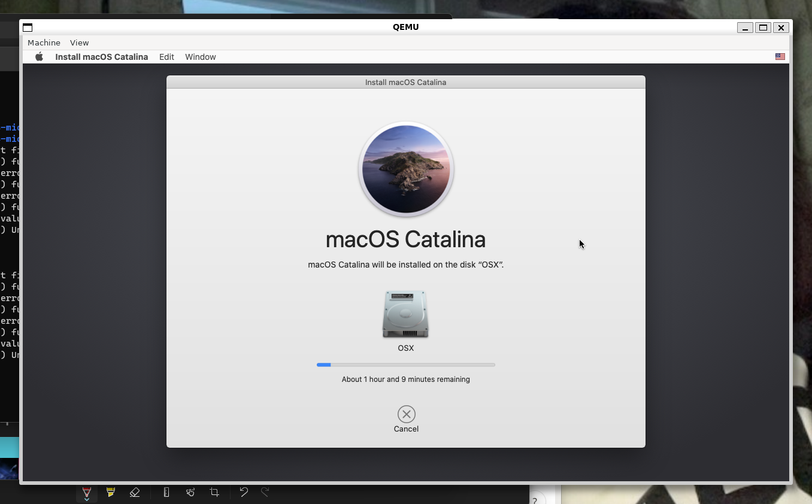
Task: Toggle the touch writing tool
Action: [190, 492]
